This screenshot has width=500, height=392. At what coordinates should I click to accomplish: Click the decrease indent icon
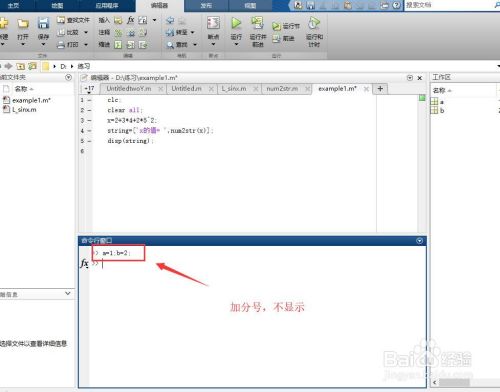pyautogui.click(x=143, y=45)
